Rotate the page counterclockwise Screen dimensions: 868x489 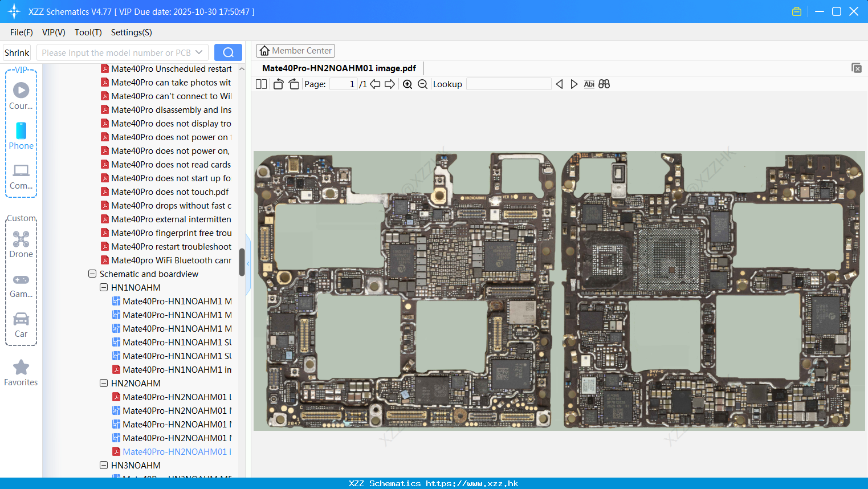(278, 84)
